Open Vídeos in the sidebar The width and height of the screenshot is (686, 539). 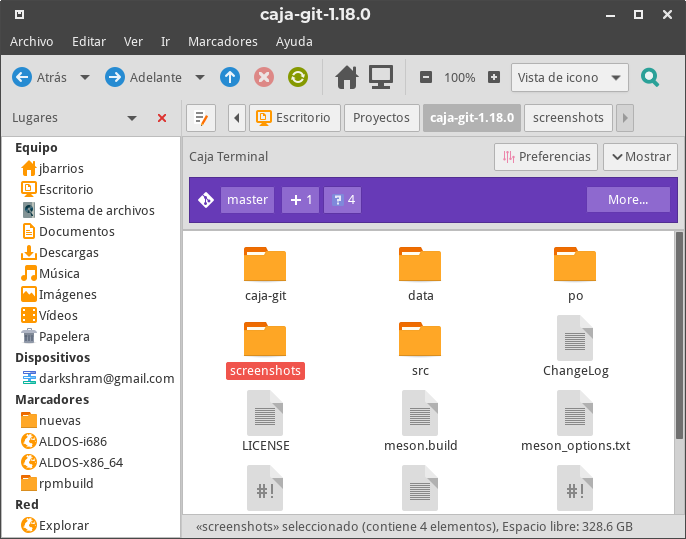point(91,315)
